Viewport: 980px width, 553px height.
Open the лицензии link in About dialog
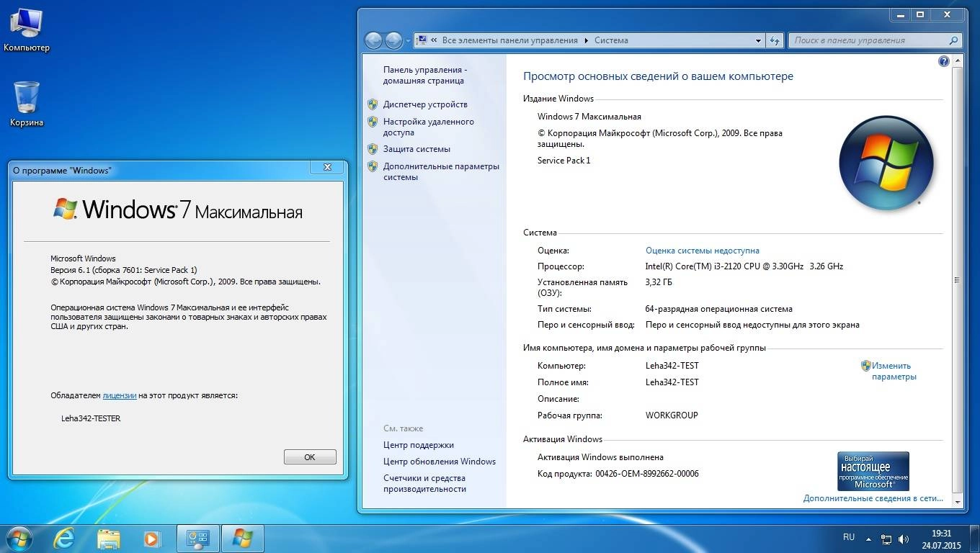point(120,395)
